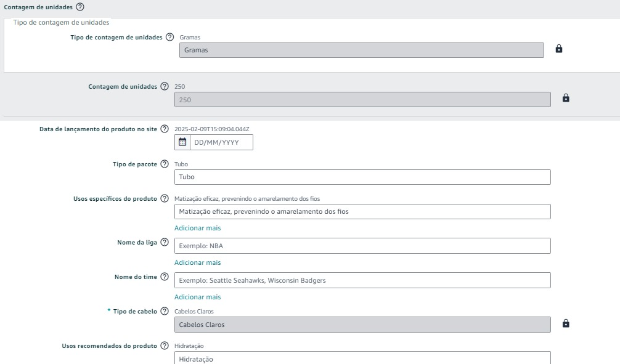
Task: Click help icon next to Tipo de pacote
Action: (164, 164)
